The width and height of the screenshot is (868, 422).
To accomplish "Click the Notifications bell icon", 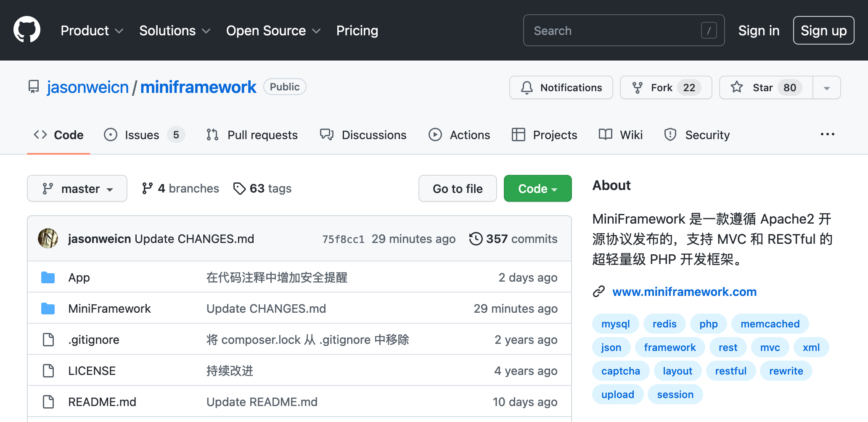I will pos(527,87).
